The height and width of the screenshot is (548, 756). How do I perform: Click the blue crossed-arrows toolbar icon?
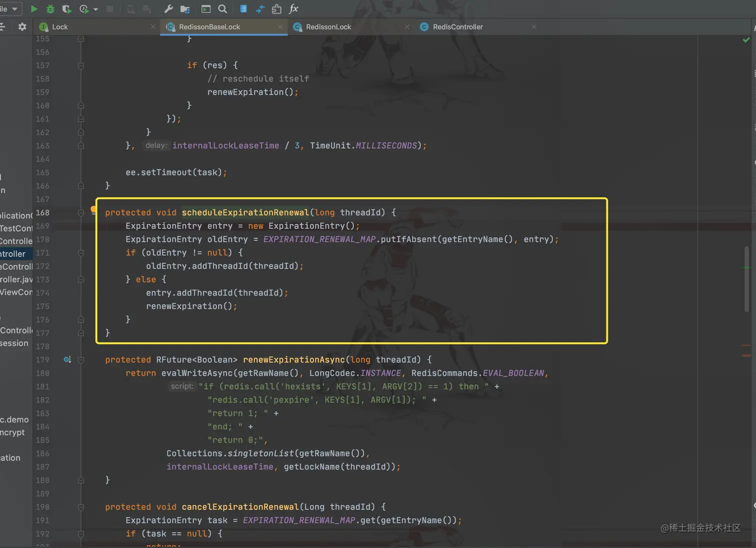click(x=260, y=9)
